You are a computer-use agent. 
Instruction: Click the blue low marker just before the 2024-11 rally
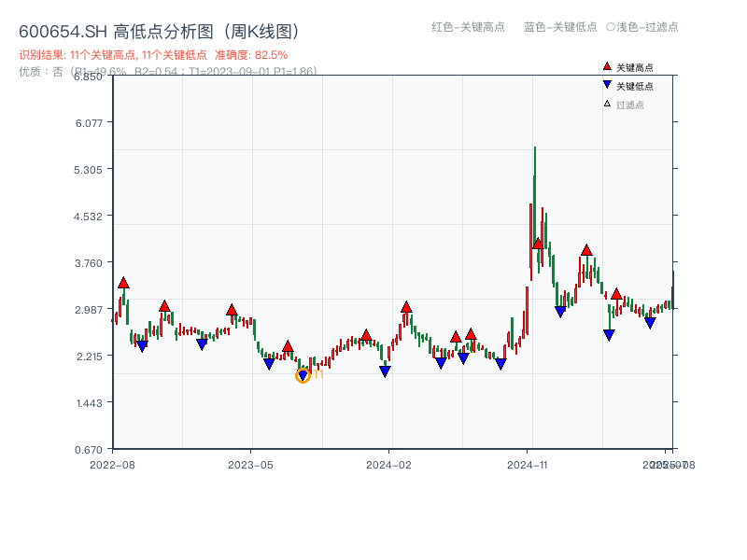[x=500, y=364]
